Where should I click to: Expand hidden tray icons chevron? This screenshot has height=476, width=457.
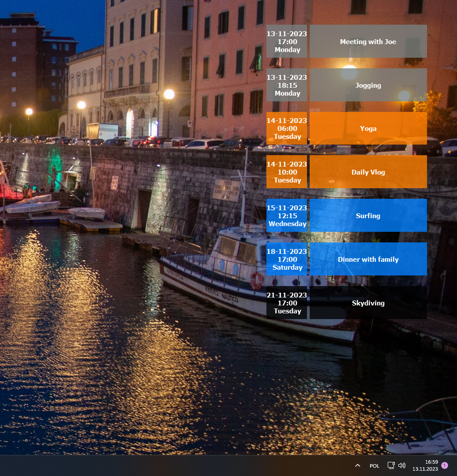[358, 465]
